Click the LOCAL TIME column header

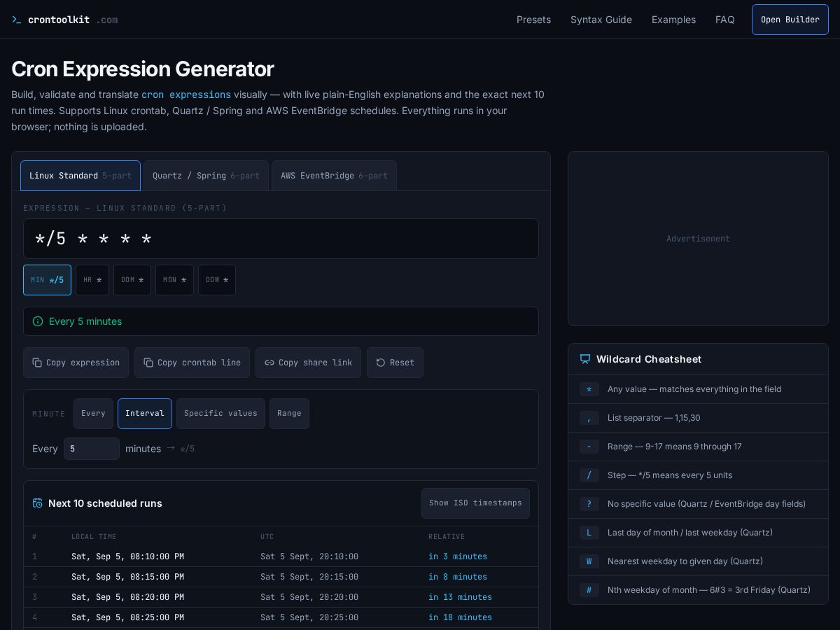point(94,537)
